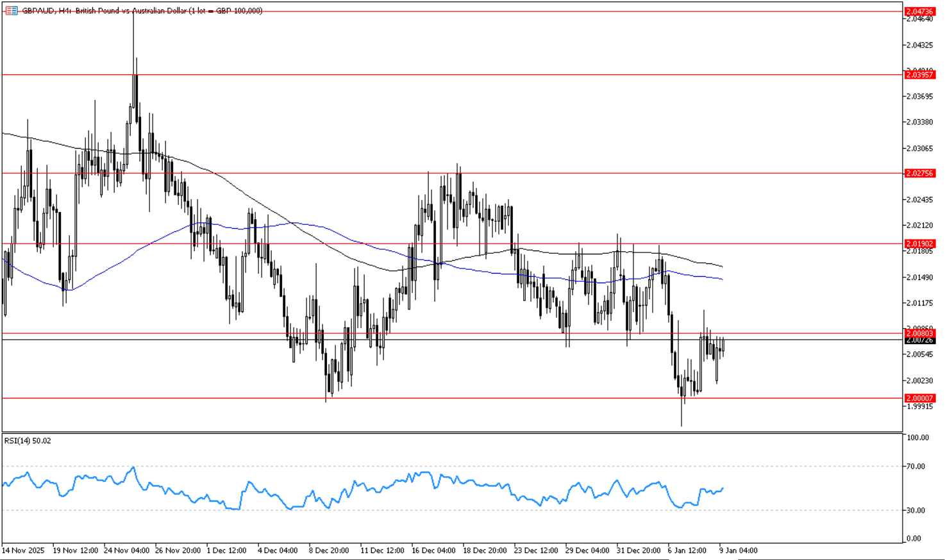
Task: Select the 2.00803 red level label
Action: click(920, 333)
